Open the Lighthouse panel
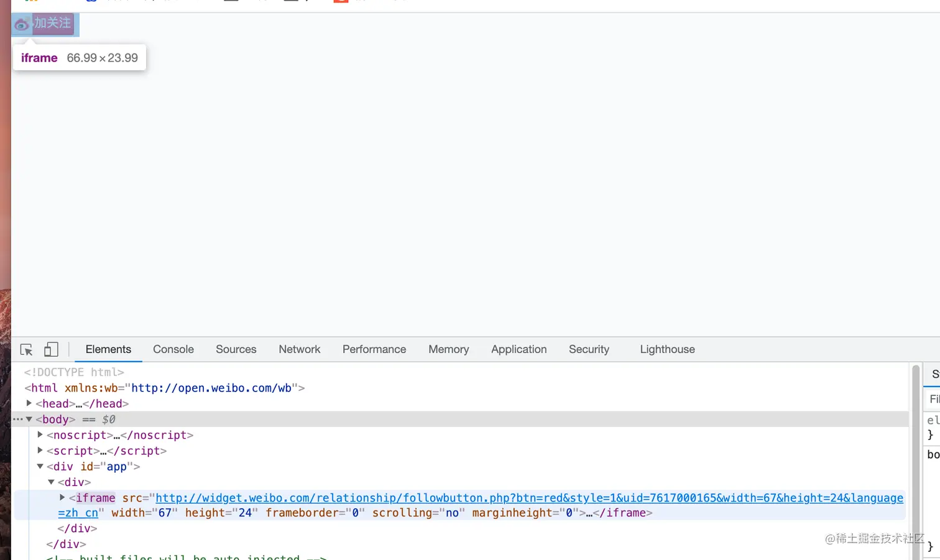This screenshot has width=940, height=560. tap(666, 349)
